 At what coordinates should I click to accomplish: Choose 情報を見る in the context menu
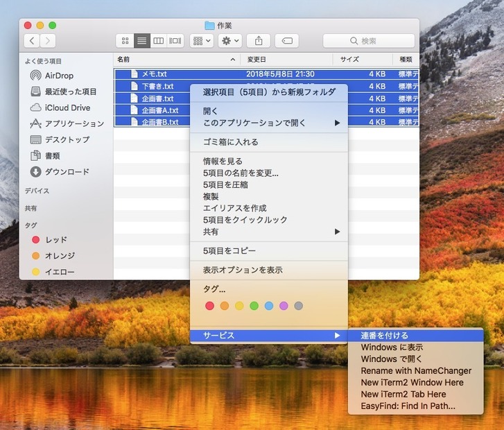tap(269, 161)
